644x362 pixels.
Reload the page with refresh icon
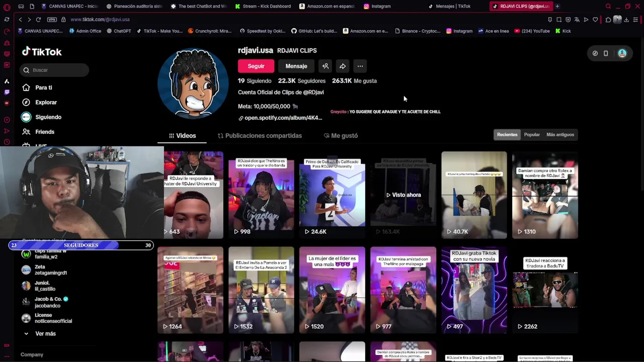pyautogui.click(x=38, y=19)
